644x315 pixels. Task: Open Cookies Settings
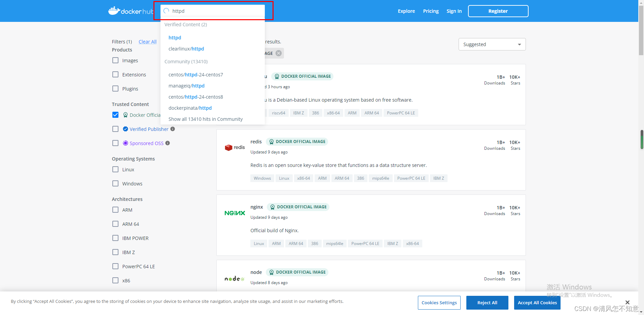point(439,303)
